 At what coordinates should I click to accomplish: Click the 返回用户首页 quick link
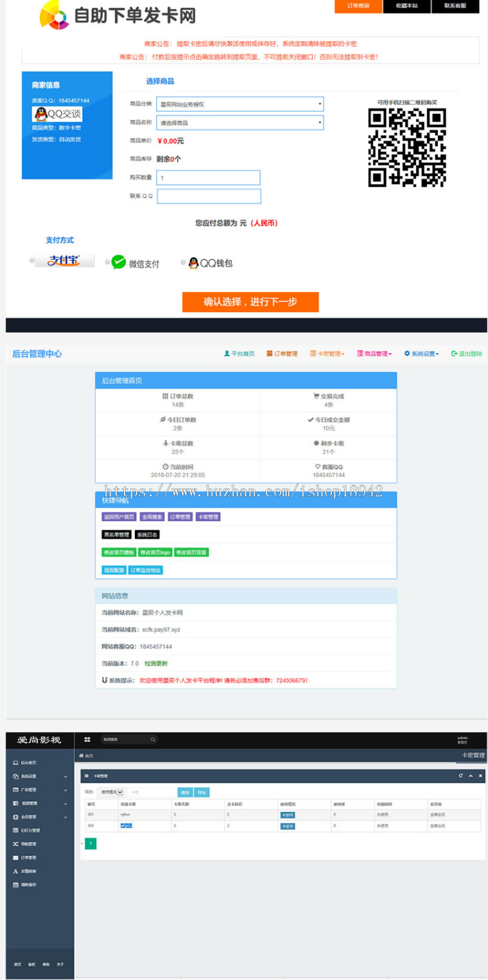point(119,517)
